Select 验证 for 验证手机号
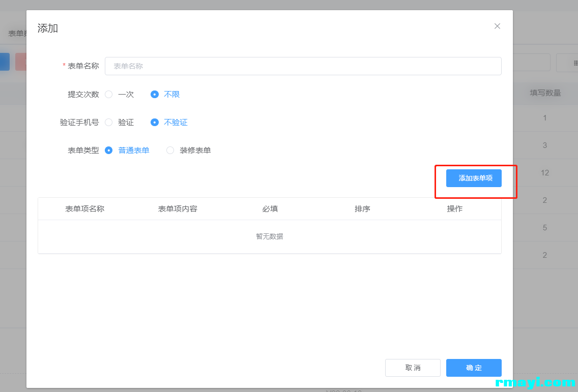 [119, 123]
